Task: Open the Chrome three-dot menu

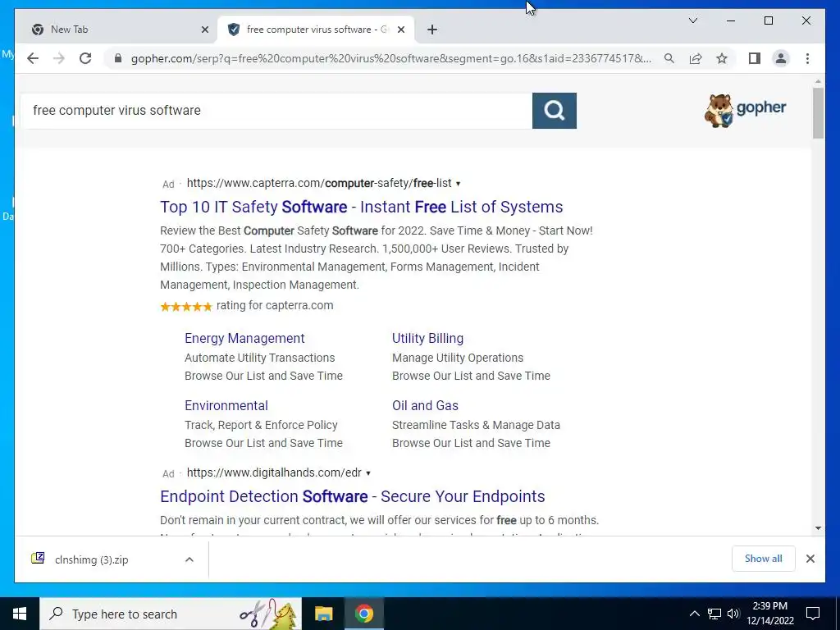Action: [x=807, y=58]
